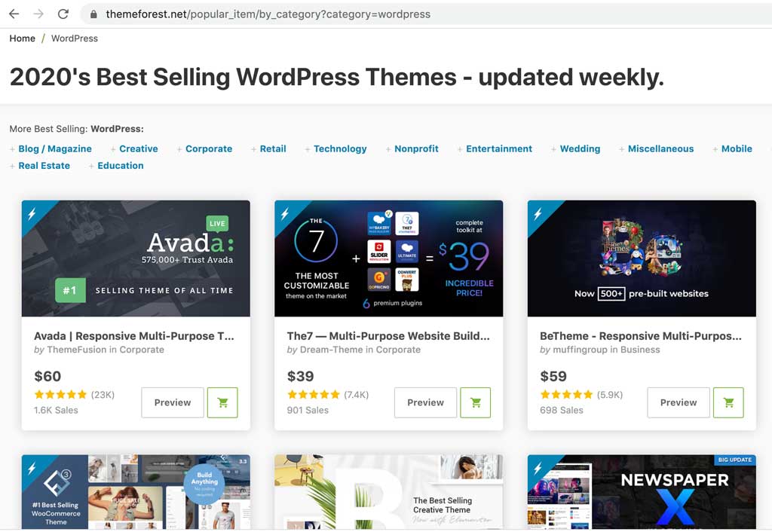Screen dimensions: 772x532
Task: Reload the page with refresh icon
Action: pos(63,14)
